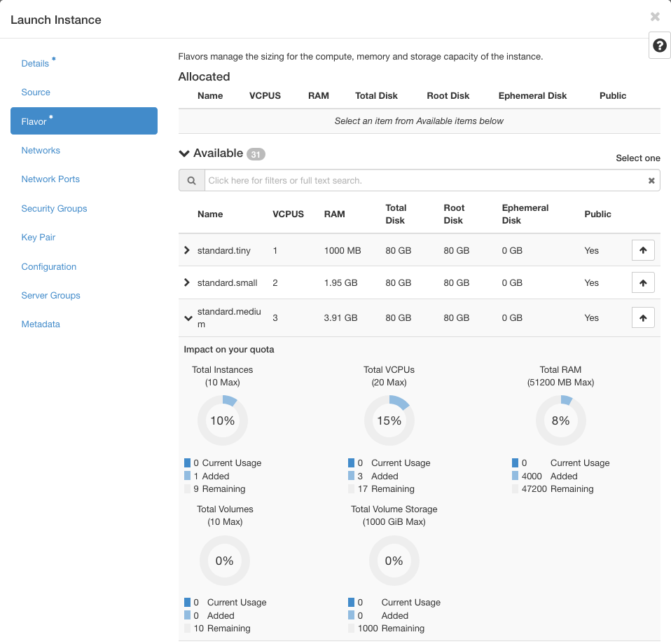Open the Server Groups tab
Image resolution: width=671 pixels, height=644 pixels.
tap(50, 296)
